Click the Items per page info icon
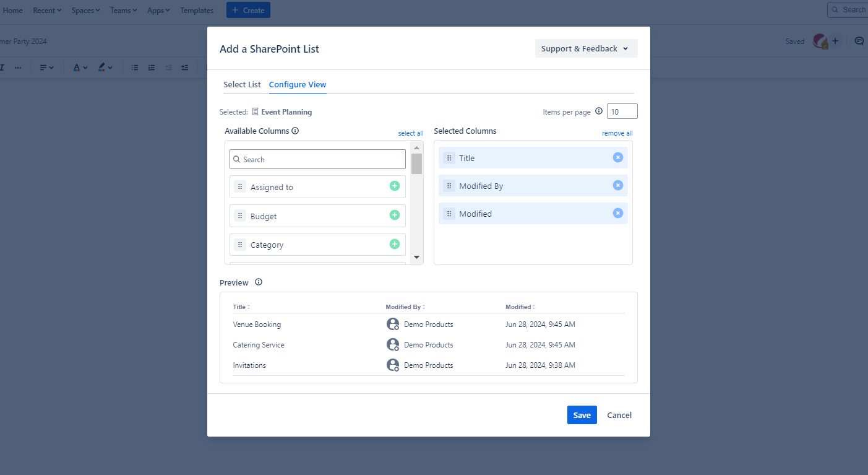 tap(598, 111)
